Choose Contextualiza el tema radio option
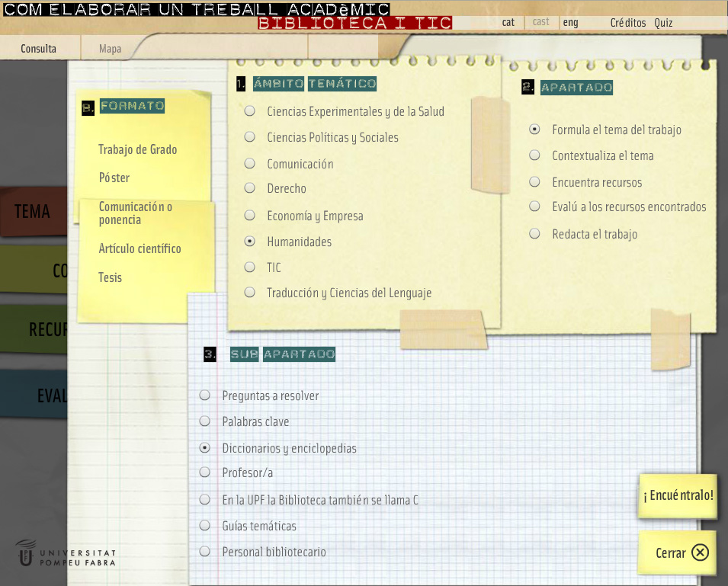This screenshot has width=728, height=586. click(x=534, y=155)
